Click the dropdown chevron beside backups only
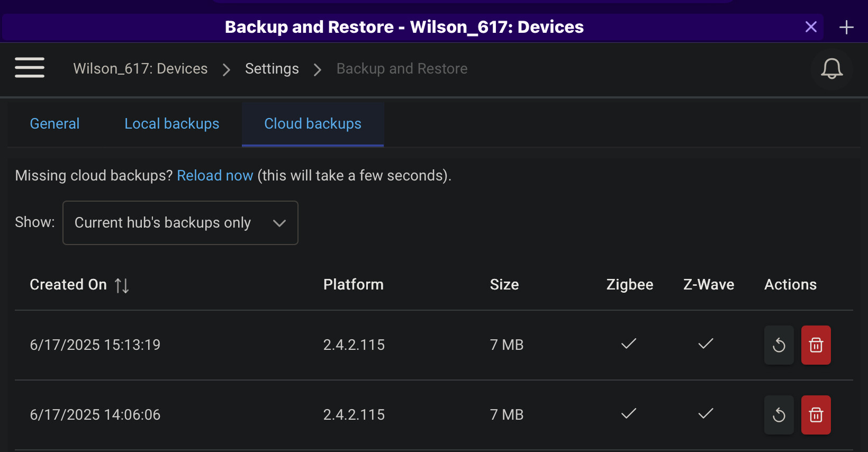The image size is (868, 452). coord(279,223)
